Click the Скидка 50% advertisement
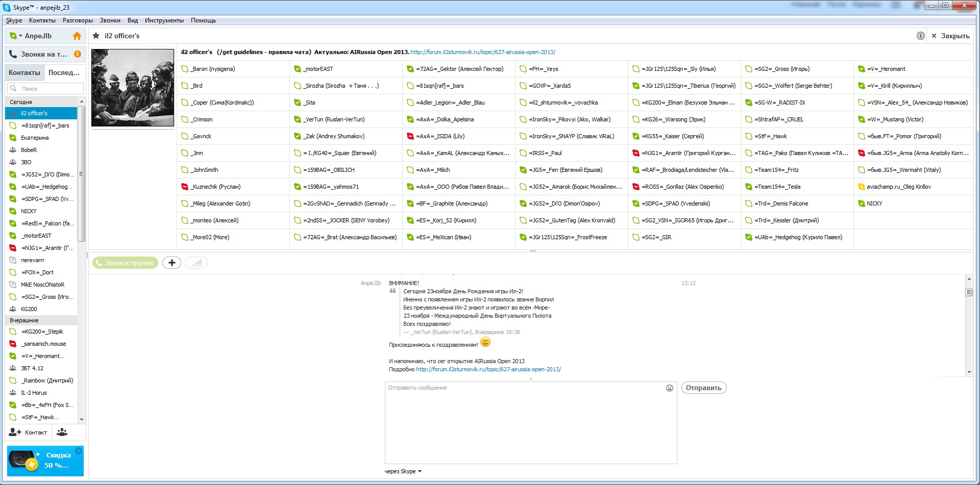The width and height of the screenshot is (980, 485). [45, 461]
